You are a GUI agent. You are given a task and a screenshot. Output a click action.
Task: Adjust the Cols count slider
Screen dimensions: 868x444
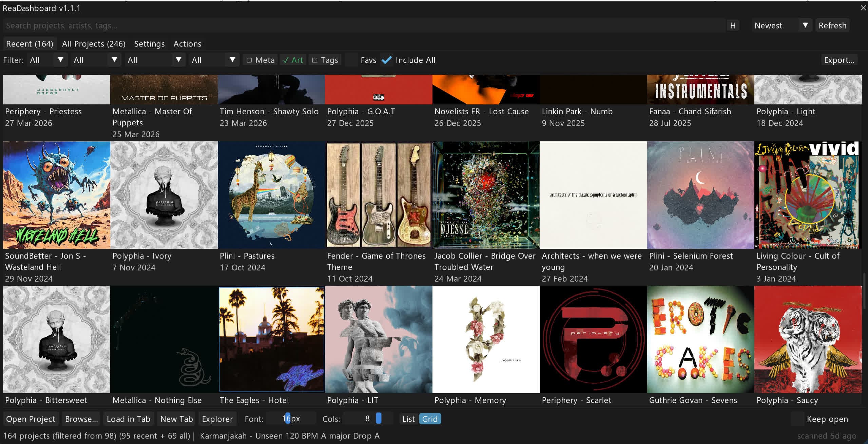368,419
